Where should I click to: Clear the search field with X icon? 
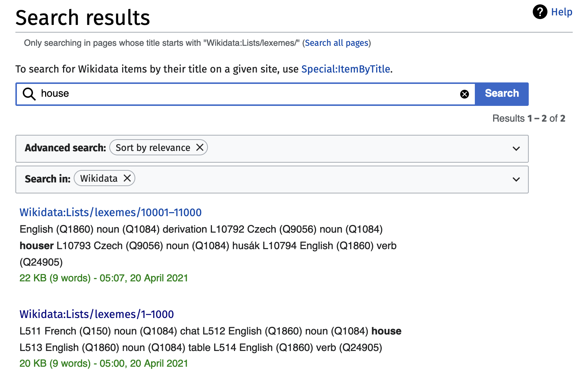coord(464,94)
